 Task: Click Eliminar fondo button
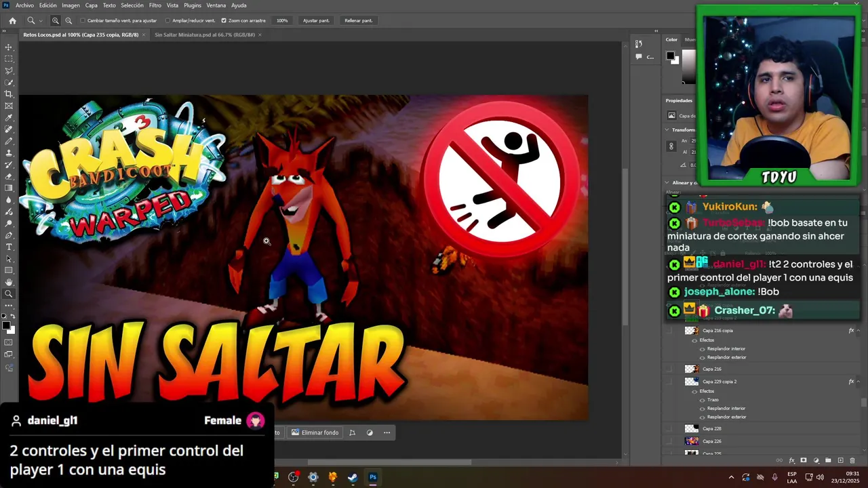point(315,432)
